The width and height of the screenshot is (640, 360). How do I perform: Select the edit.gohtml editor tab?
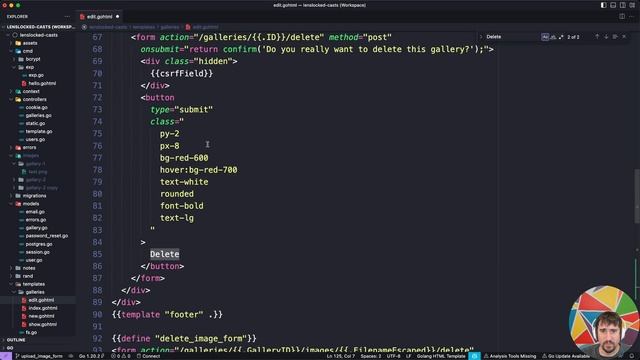(x=99, y=17)
